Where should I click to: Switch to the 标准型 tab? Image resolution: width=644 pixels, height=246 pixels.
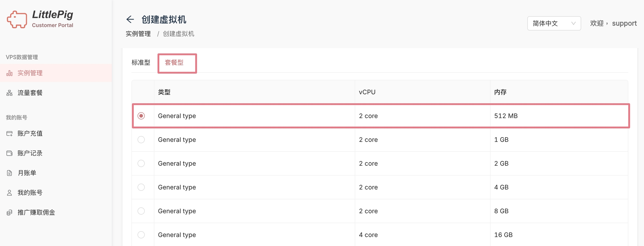[x=141, y=63]
